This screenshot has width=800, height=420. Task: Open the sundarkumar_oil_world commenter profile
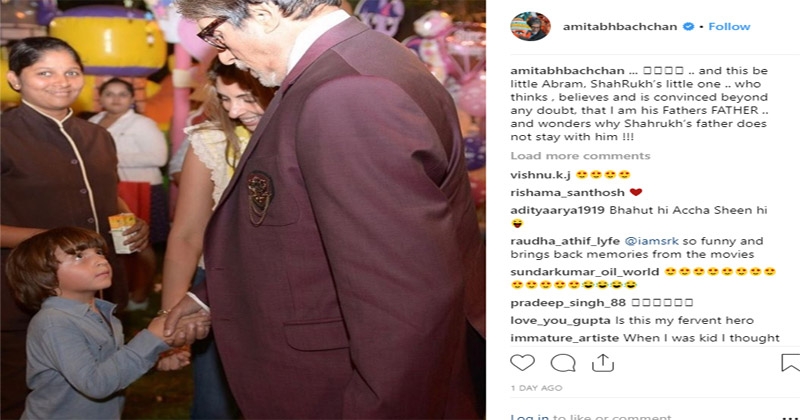tap(585, 272)
